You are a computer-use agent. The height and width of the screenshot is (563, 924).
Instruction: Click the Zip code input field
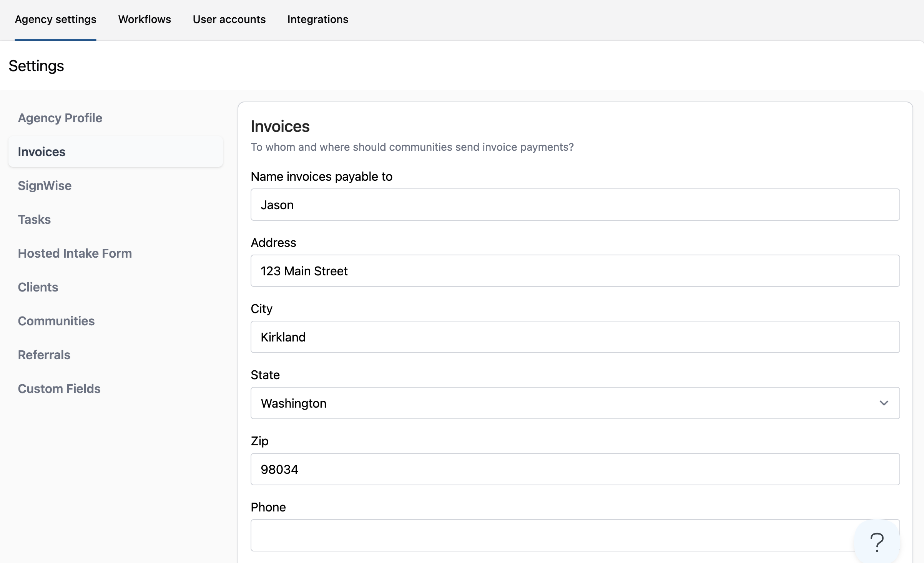(575, 469)
